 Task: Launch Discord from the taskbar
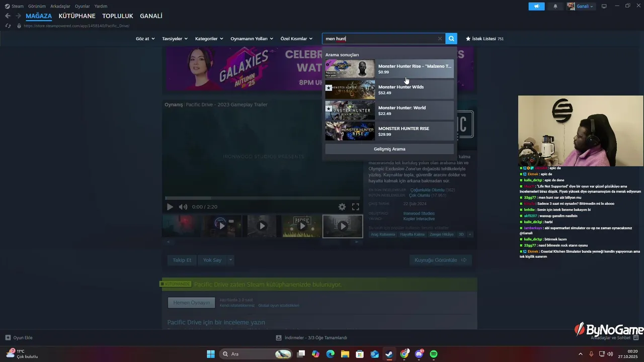click(x=419, y=354)
